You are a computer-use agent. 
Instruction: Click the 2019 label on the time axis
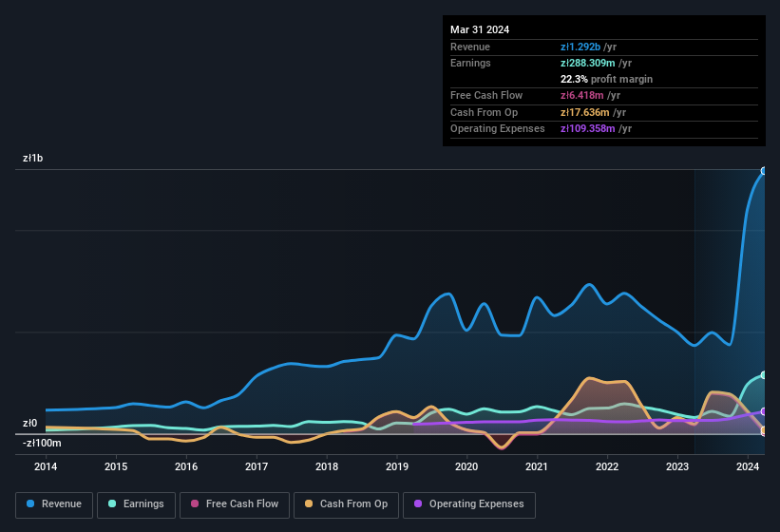click(397, 466)
